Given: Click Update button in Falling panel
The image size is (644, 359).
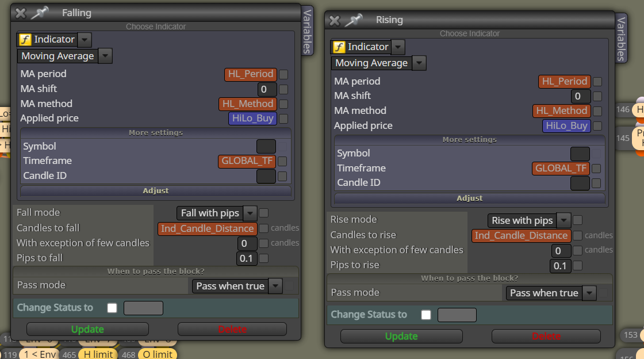Looking at the screenshot, I should click(87, 330).
